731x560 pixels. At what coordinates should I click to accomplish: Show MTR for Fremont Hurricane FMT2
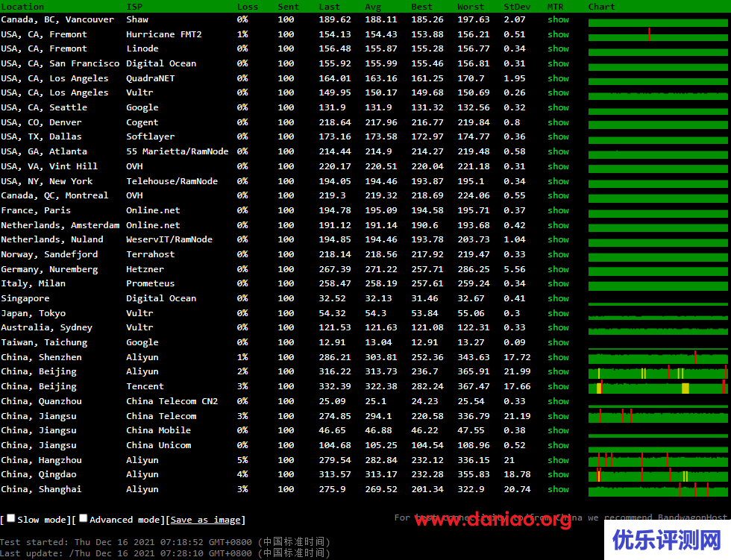point(558,34)
